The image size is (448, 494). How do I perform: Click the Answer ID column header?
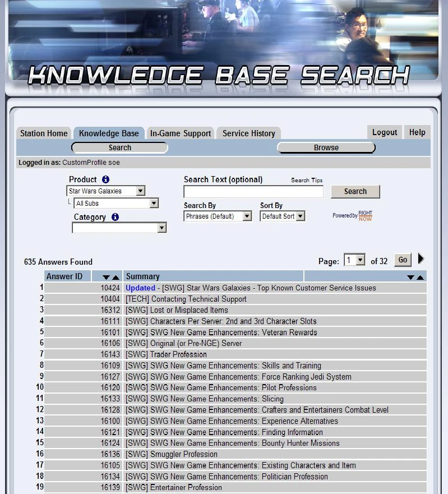64,276
